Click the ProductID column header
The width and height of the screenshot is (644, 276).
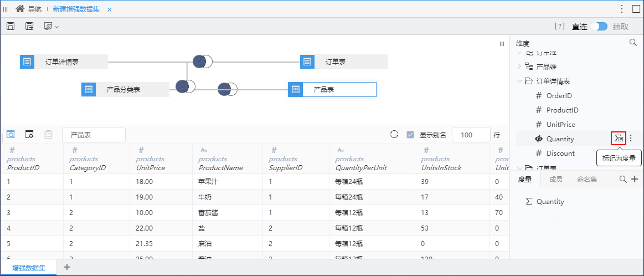(x=32, y=159)
